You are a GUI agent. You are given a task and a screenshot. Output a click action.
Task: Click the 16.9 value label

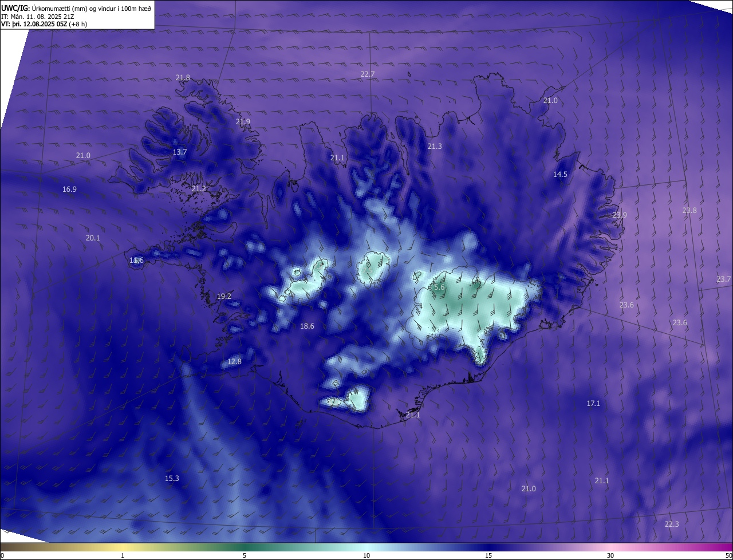point(69,189)
